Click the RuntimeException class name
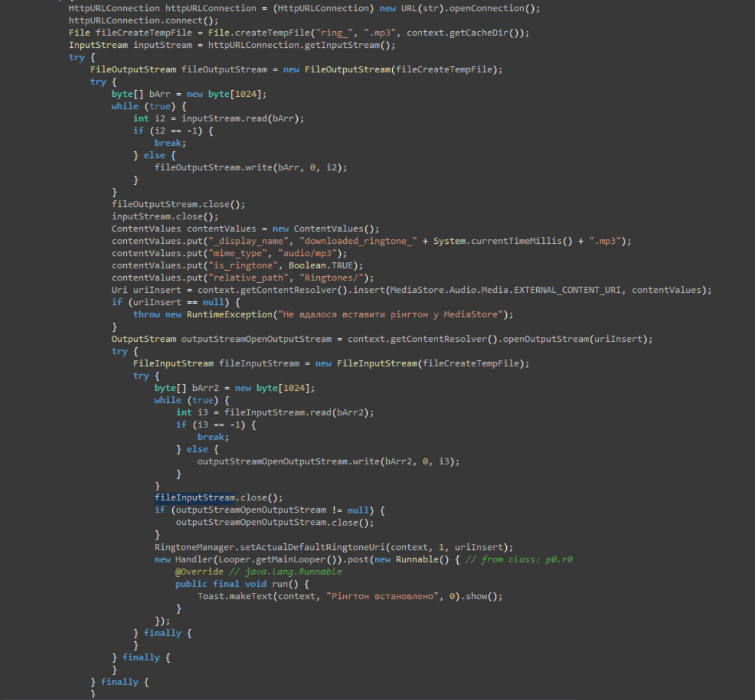This screenshot has width=755, height=700. 229,314
